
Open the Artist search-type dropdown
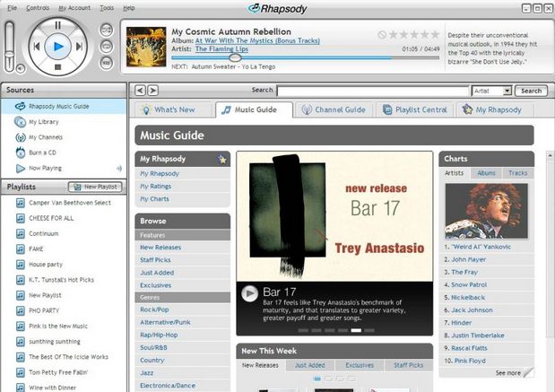tap(492, 91)
